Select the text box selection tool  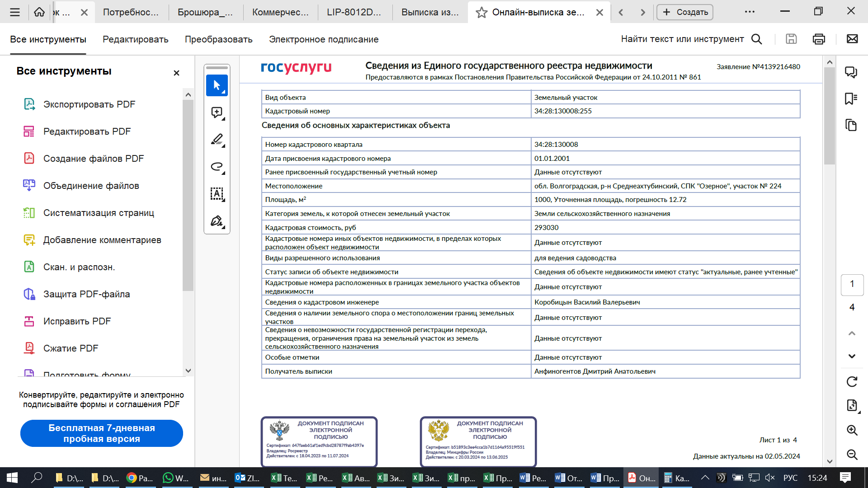(x=217, y=194)
